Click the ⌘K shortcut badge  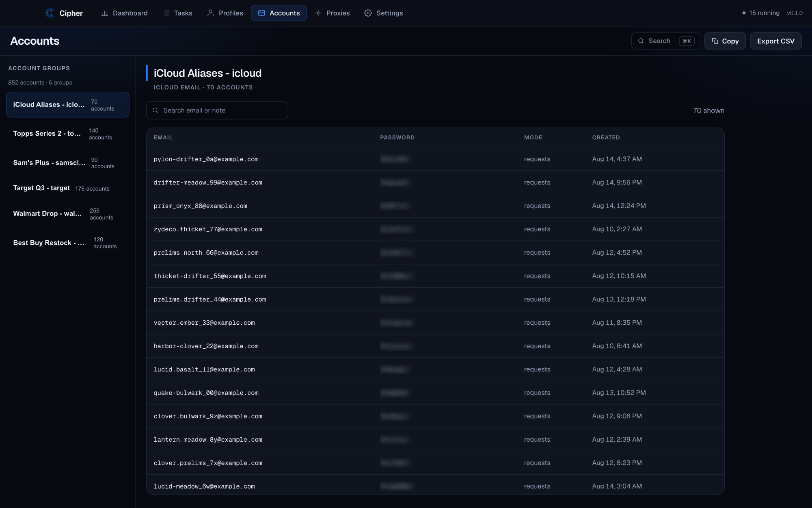pyautogui.click(x=687, y=41)
